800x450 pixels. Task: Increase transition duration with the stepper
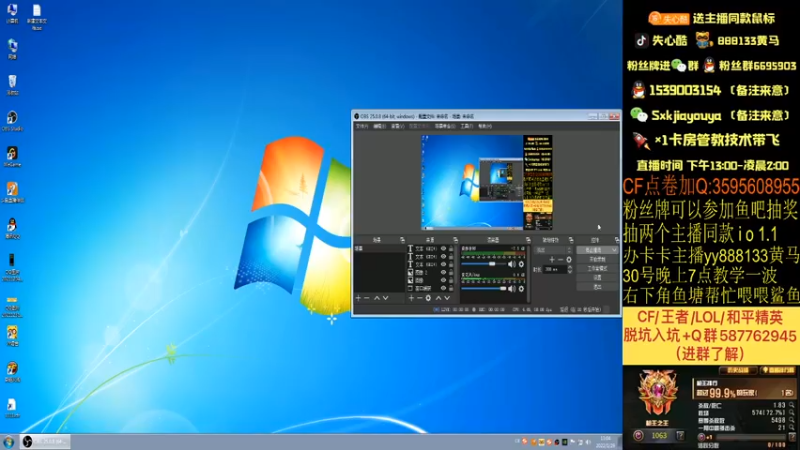tap(570, 267)
